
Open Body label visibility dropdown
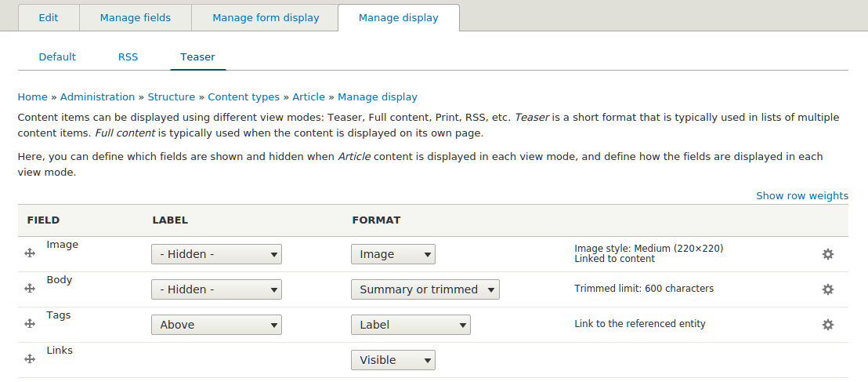216,289
